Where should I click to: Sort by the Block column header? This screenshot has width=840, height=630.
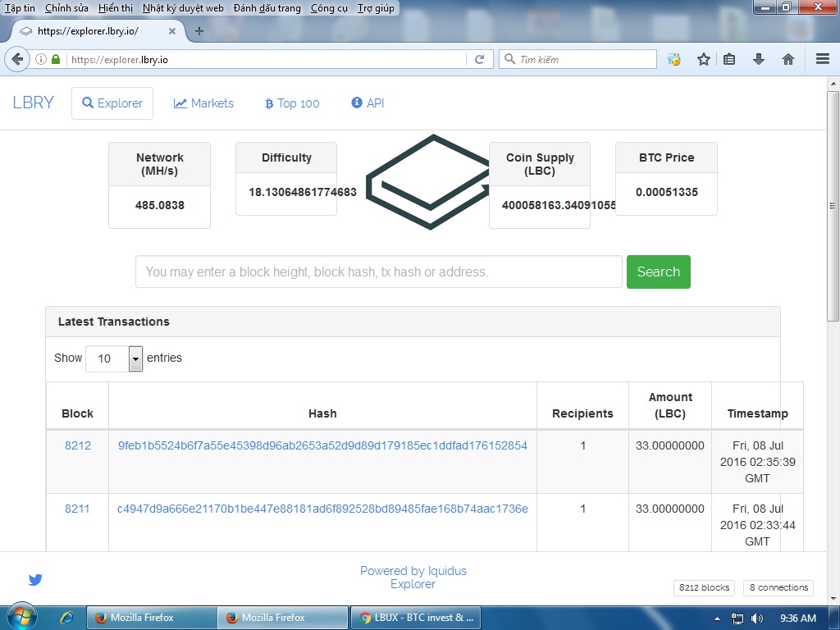(77, 405)
